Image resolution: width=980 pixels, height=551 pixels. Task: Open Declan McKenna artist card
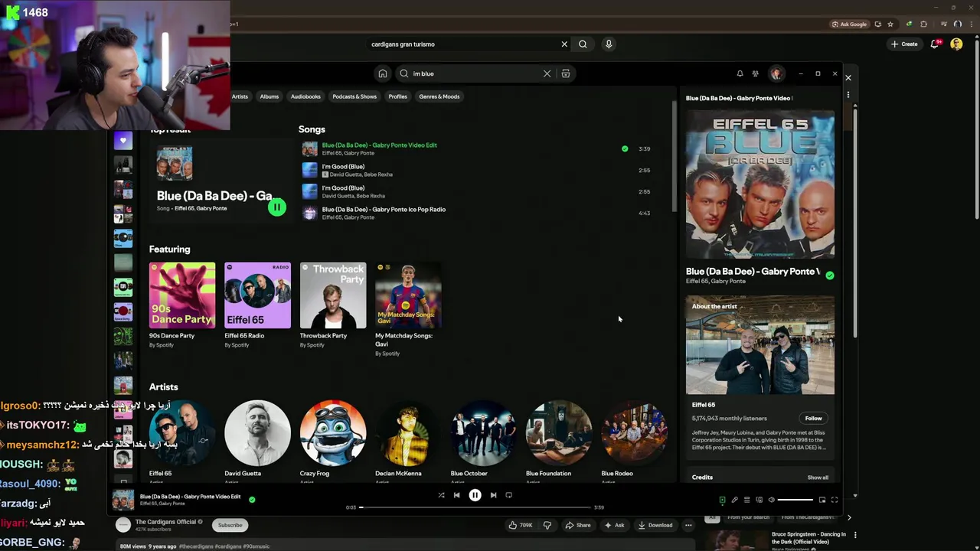[x=408, y=433]
